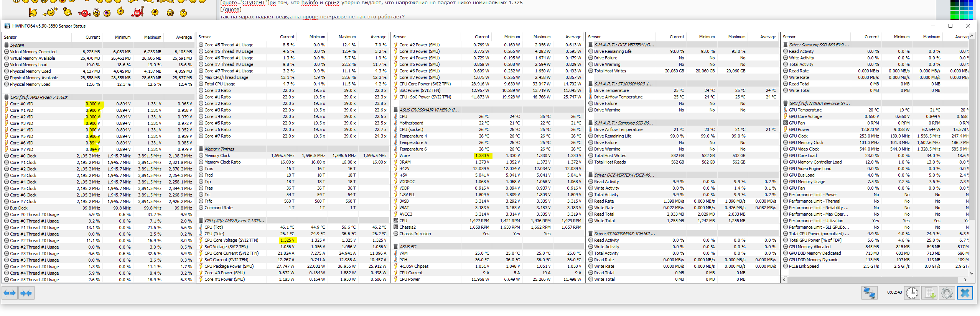Select the Drive: Samsung SSD 860 EVO group
The height and width of the screenshot is (316, 980).
click(876, 45)
